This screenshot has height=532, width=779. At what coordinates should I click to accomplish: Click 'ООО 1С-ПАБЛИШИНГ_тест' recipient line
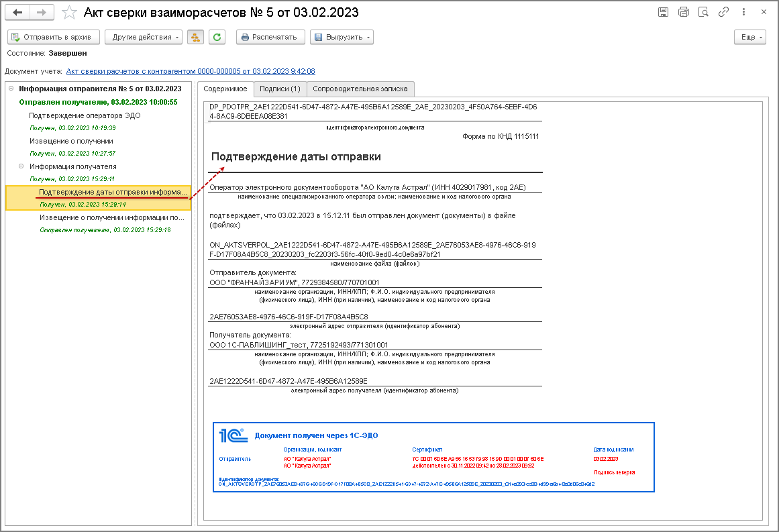[299, 345]
